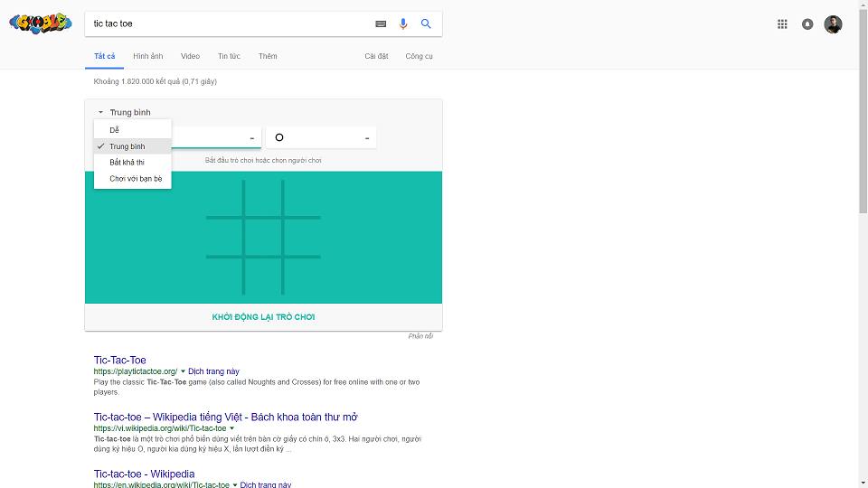Select the checked Trung bình option
The image size is (868, 488).
133,146
